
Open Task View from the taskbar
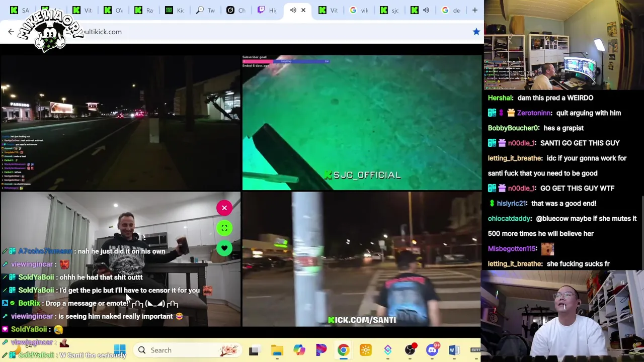click(x=254, y=350)
